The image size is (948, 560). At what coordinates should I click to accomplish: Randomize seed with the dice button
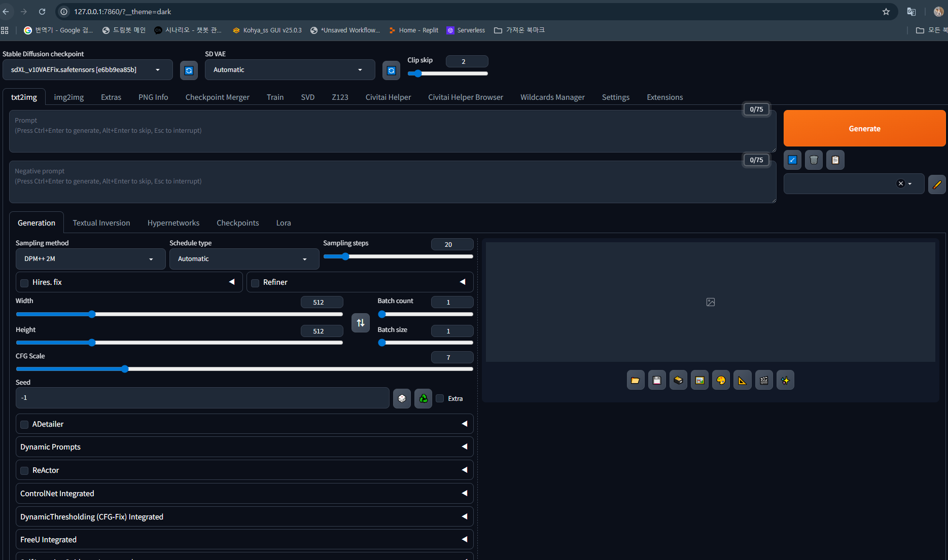click(402, 398)
